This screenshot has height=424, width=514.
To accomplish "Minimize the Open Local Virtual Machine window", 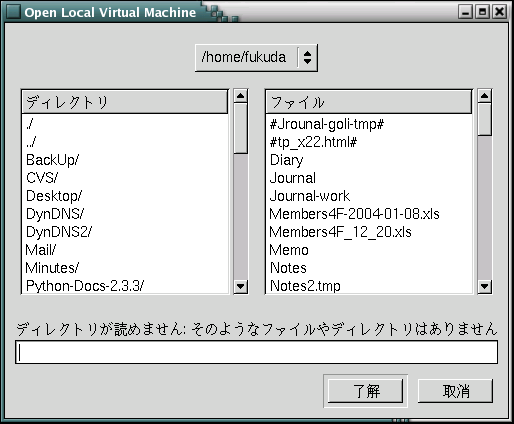I will 465,12.
